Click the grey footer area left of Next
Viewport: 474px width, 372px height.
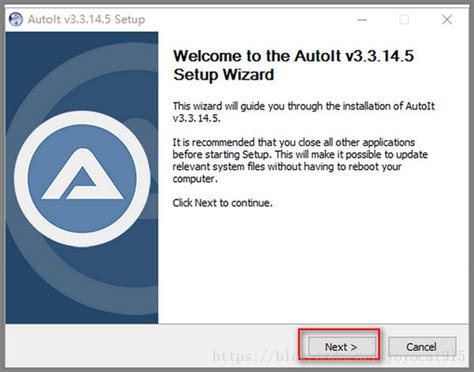point(152,346)
